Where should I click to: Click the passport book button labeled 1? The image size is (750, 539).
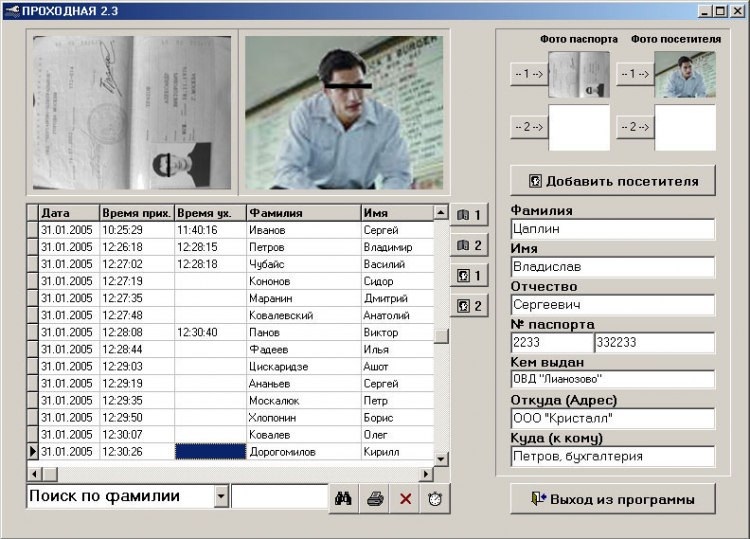(469, 215)
